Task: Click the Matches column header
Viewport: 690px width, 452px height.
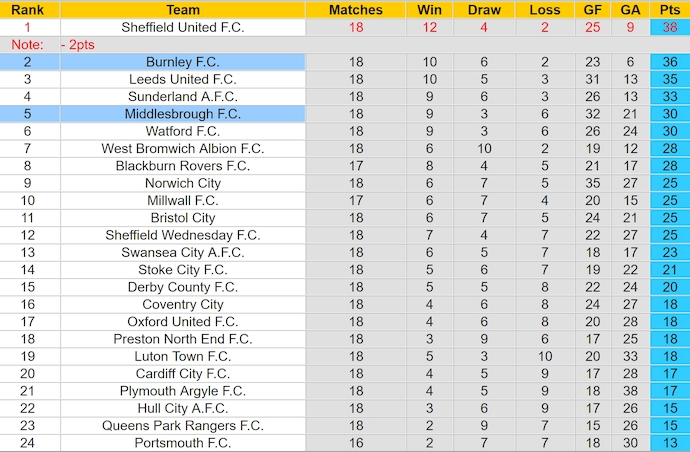Action: click(356, 10)
